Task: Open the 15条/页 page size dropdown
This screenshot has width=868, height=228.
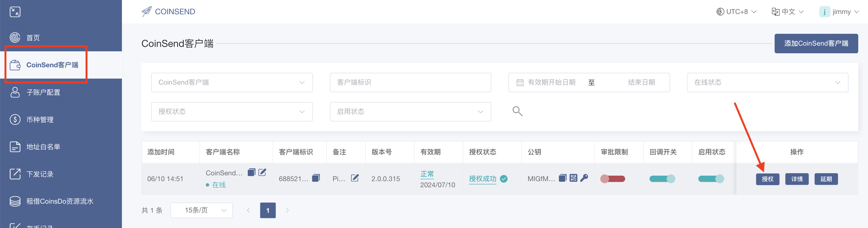Action: [x=201, y=210]
